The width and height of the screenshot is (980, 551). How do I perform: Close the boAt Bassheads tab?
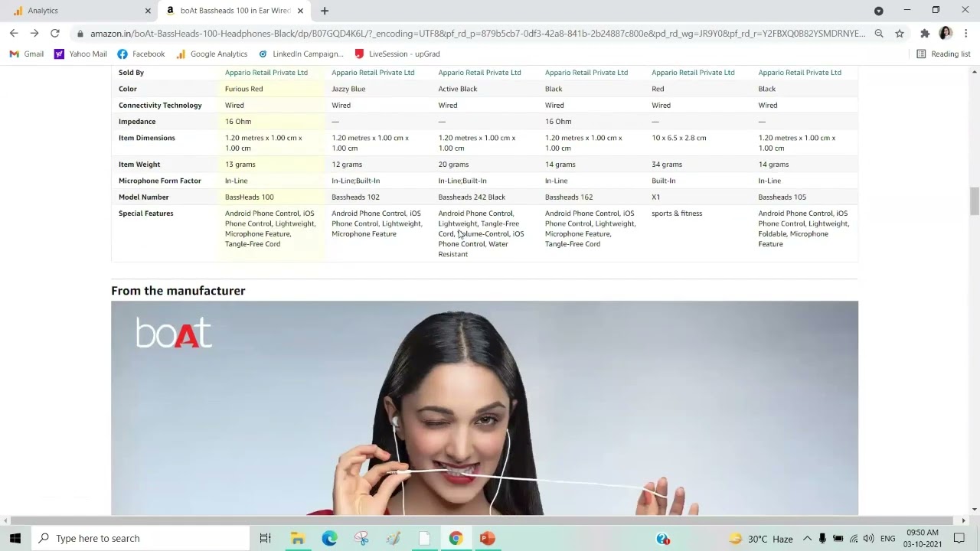300,11
